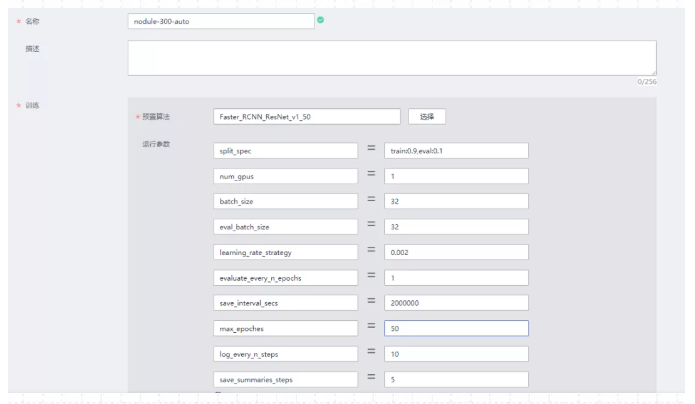Click the split_spec parameter name field

(285, 150)
